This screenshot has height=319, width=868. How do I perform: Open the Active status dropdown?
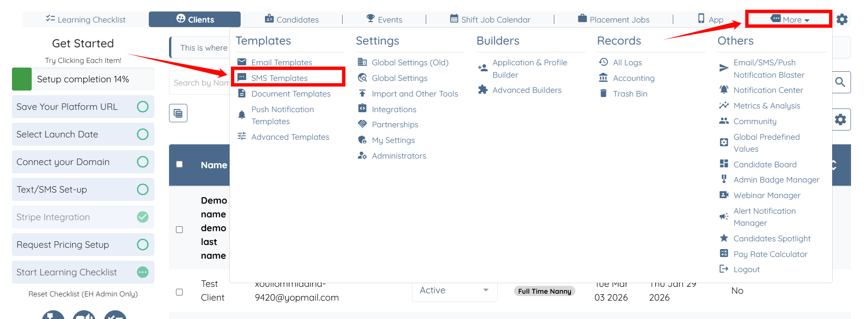[454, 291]
